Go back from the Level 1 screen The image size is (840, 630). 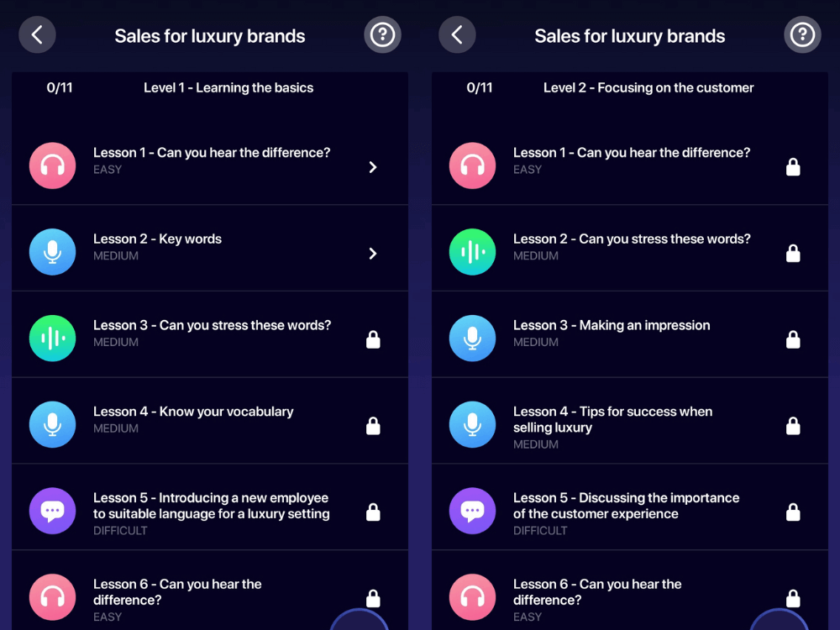pyautogui.click(x=37, y=34)
